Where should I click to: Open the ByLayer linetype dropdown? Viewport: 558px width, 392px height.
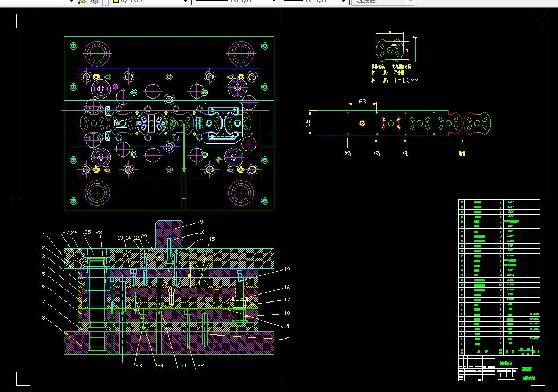pyautogui.click(x=275, y=2)
